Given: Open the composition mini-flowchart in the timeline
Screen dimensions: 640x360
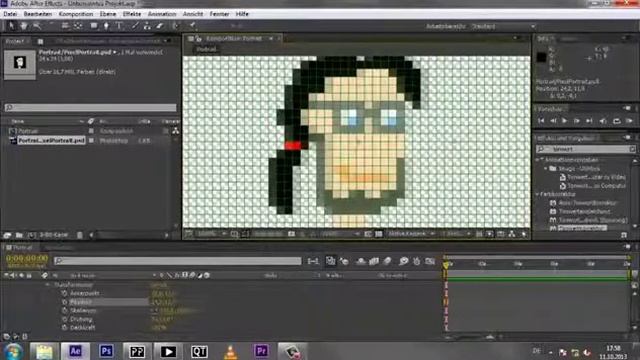Looking at the screenshot, I should coord(313,261).
